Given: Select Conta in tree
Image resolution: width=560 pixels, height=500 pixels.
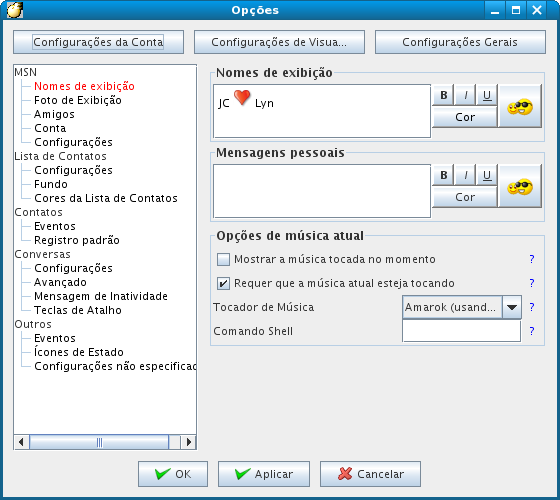Looking at the screenshot, I should 50,128.
